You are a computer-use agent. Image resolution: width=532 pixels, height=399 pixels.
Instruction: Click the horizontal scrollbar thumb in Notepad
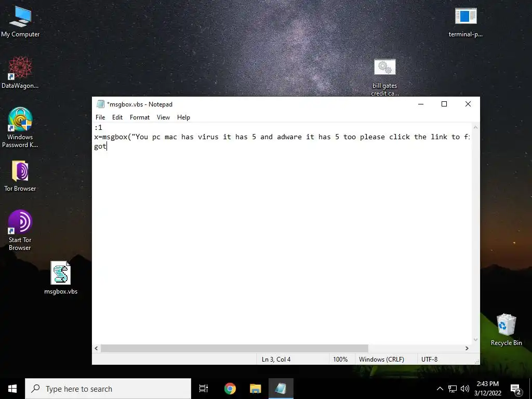click(x=234, y=349)
